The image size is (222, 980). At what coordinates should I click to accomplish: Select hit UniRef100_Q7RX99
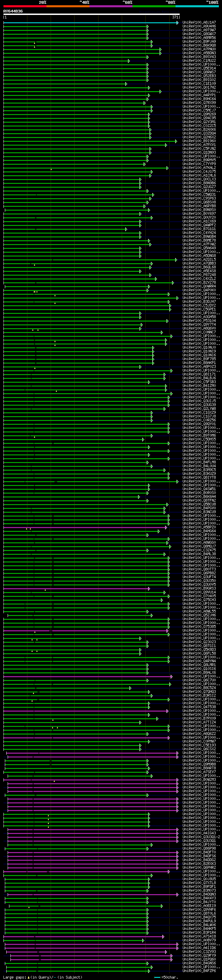pyautogui.click(x=199, y=103)
